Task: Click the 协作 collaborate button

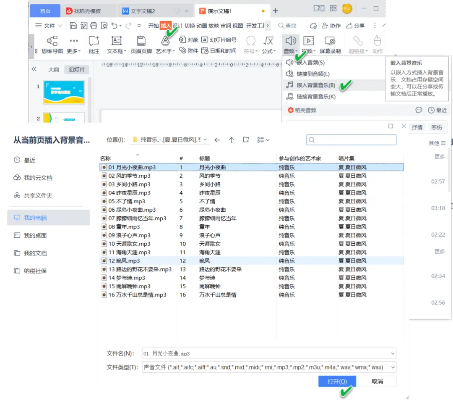Action: tap(331, 25)
